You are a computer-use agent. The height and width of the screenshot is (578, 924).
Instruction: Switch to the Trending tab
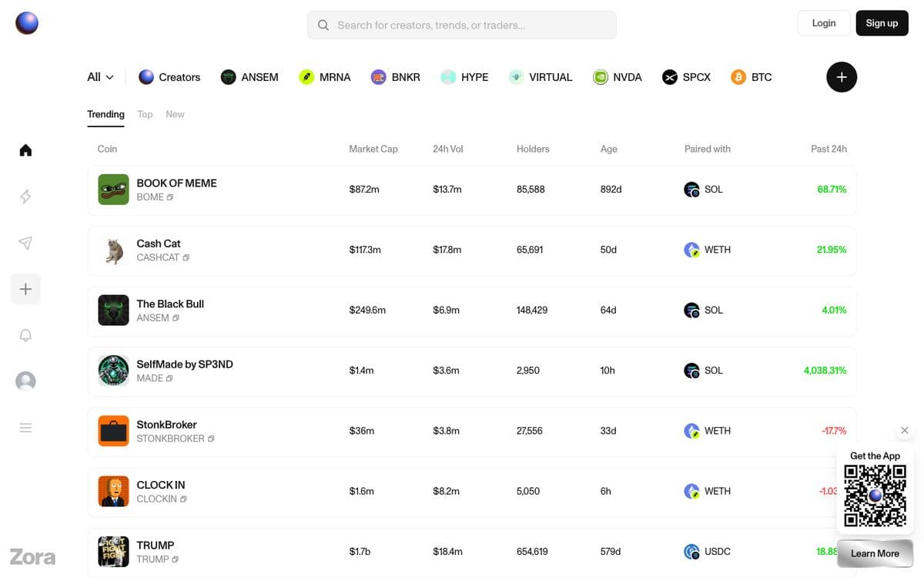point(105,114)
